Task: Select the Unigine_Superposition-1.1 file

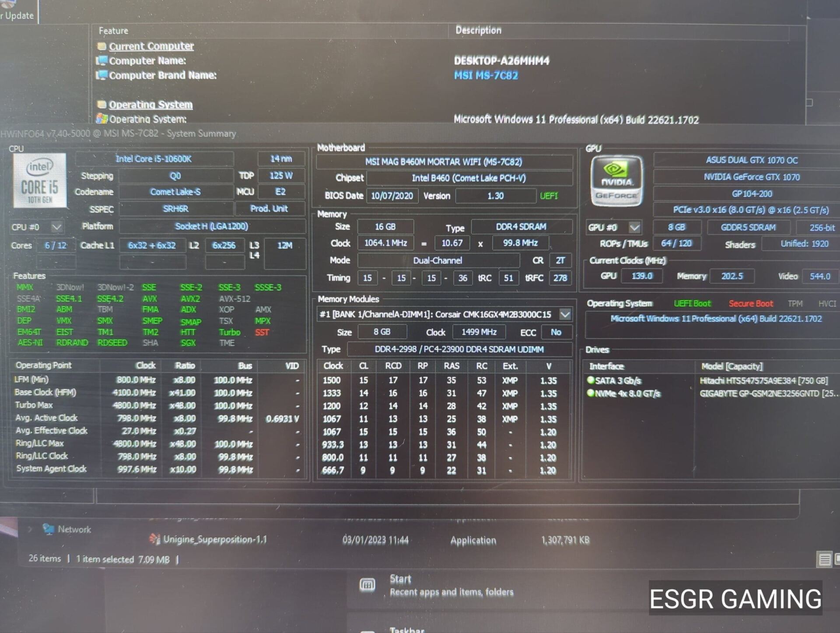Action: point(215,539)
